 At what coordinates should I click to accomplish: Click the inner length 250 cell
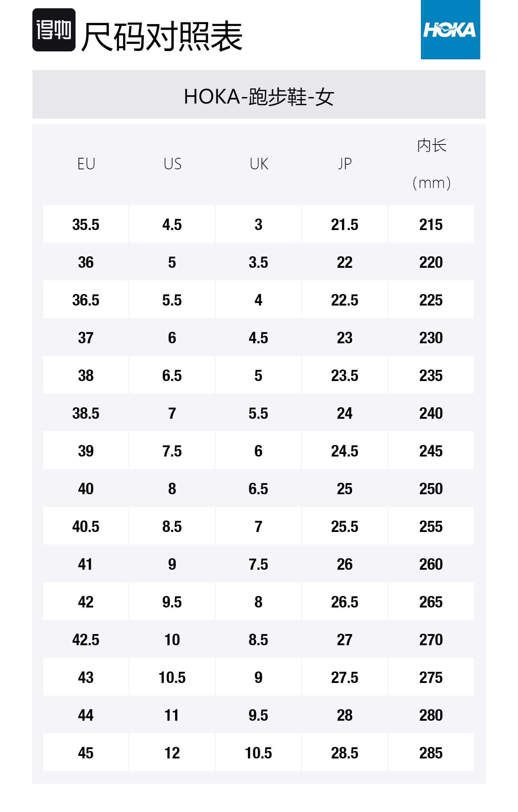(431, 489)
